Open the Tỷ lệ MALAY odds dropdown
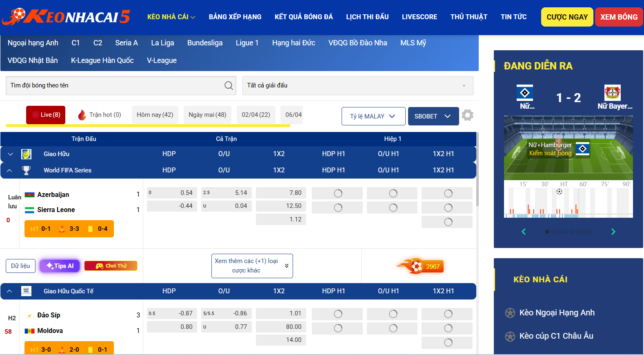 [373, 116]
